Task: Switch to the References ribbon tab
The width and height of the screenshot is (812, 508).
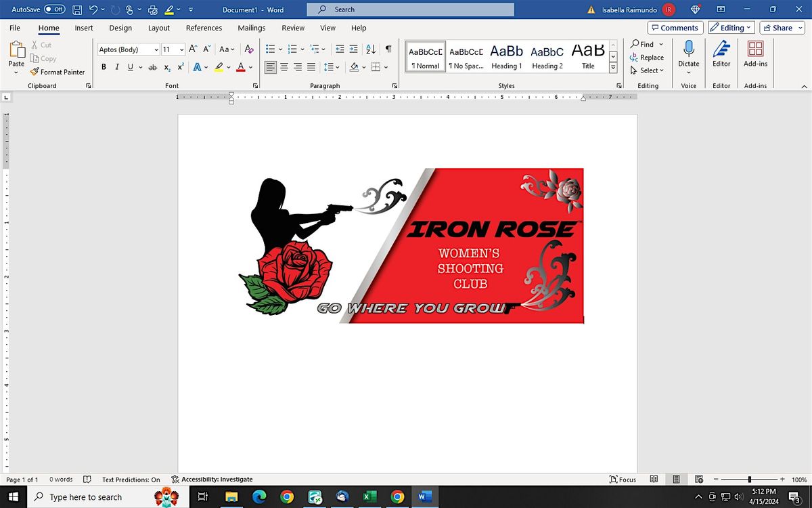Action: 204,28
